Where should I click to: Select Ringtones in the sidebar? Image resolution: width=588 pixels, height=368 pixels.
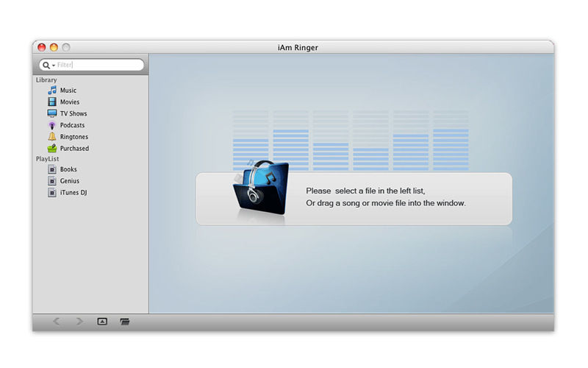pyautogui.click(x=74, y=137)
